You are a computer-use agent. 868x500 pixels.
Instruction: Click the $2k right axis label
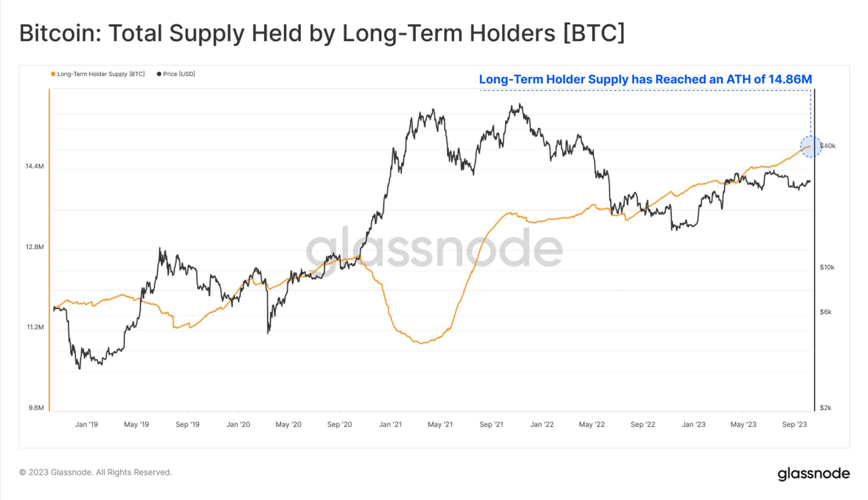pos(826,408)
